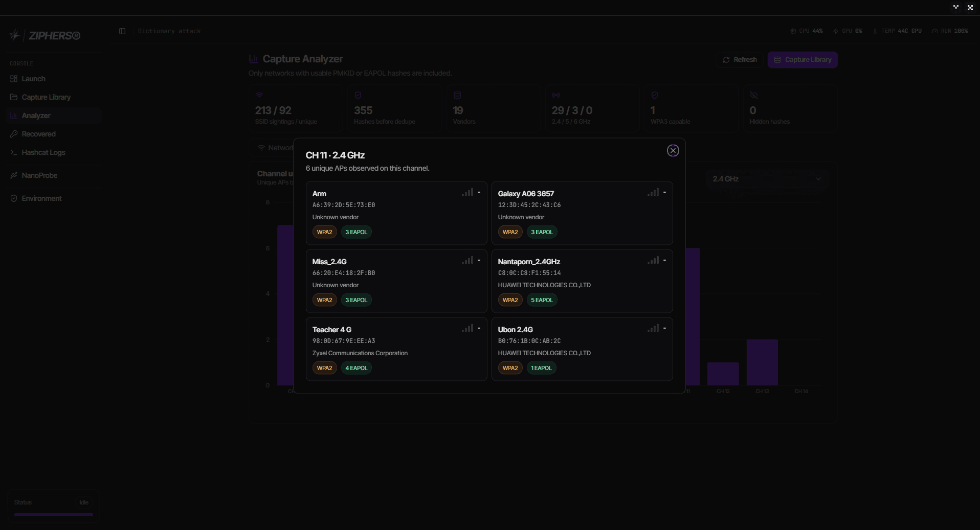Click the WPA2 badge on Miss_2.4G
This screenshot has width=980, height=530.
324,300
